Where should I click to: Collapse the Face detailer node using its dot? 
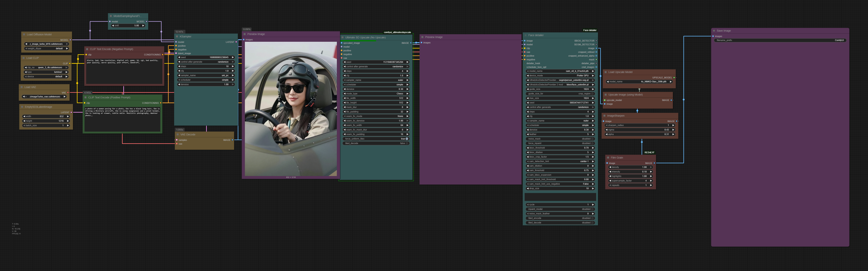pos(526,35)
